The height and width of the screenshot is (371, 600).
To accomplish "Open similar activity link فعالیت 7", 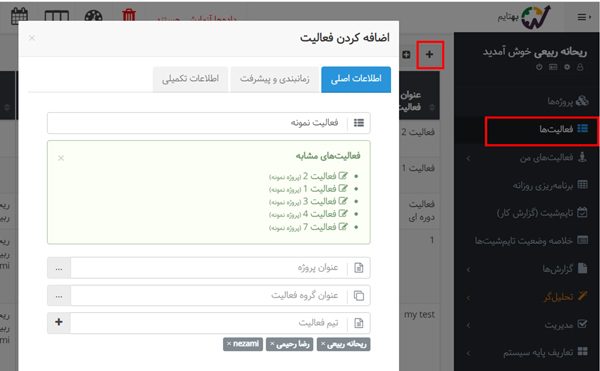I will [x=320, y=227].
